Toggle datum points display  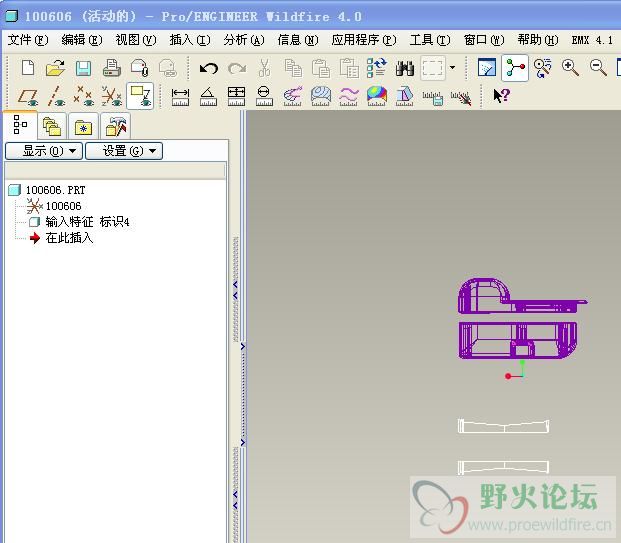click(x=84, y=96)
